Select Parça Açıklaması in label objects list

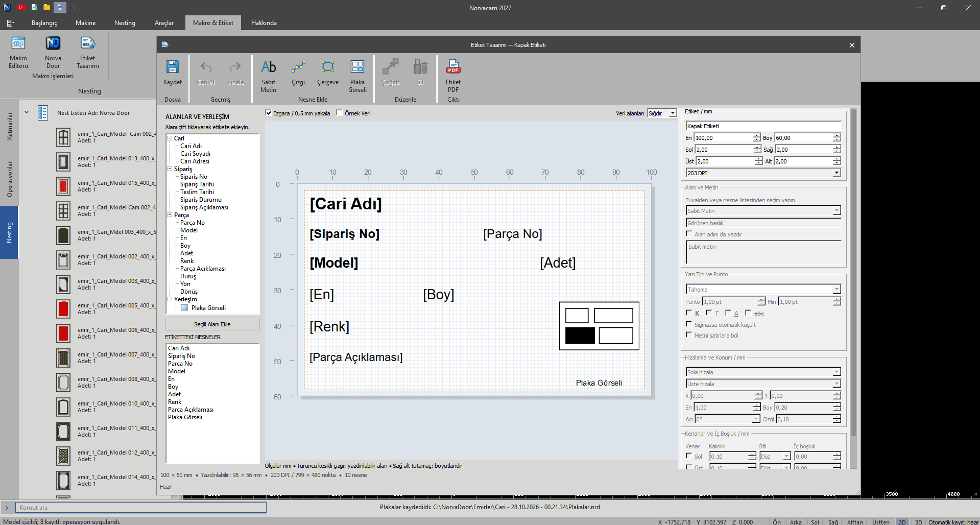tap(191, 410)
